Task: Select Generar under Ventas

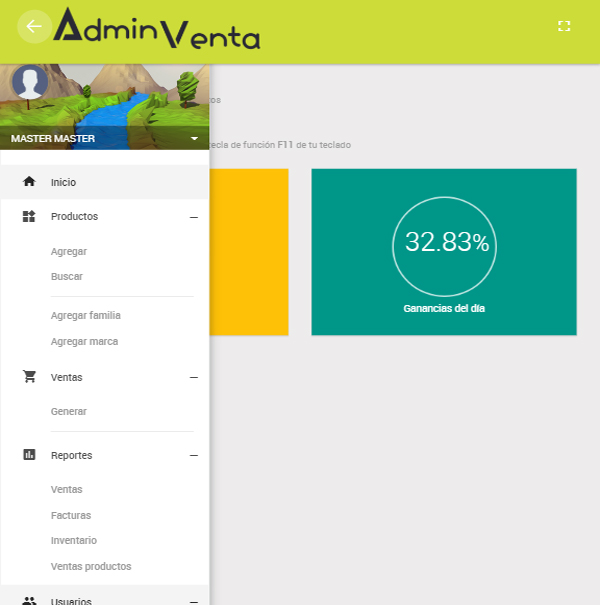Action: pyautogui.click(x=69, y=411)
